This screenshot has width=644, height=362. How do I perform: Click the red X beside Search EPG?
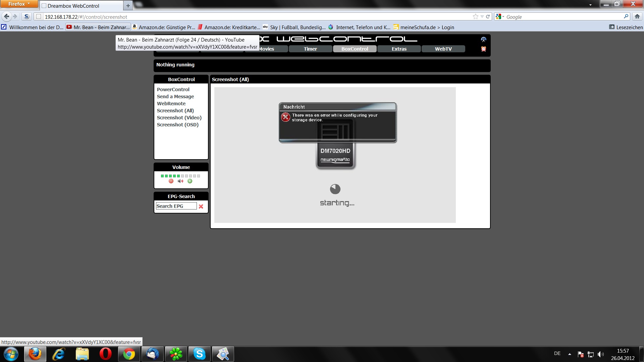201,206
